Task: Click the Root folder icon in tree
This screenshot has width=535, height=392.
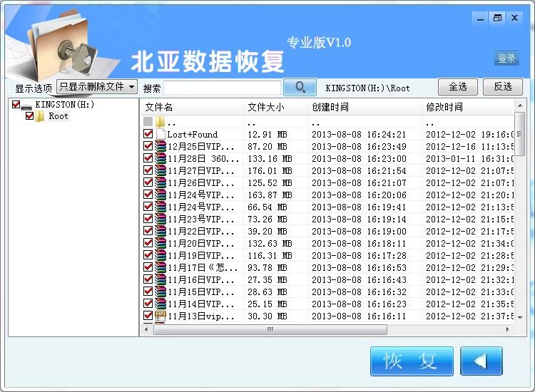Action: [x=40, y=116]
